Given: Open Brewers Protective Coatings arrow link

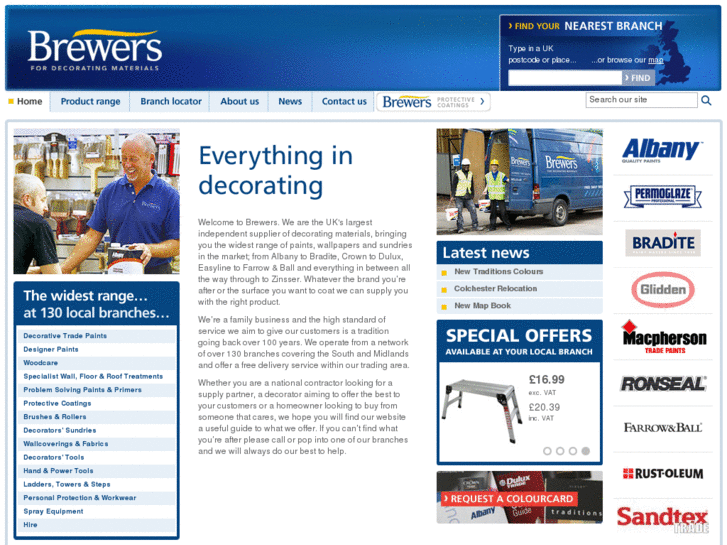Looking at the screenshot, I should click(433, 102).
